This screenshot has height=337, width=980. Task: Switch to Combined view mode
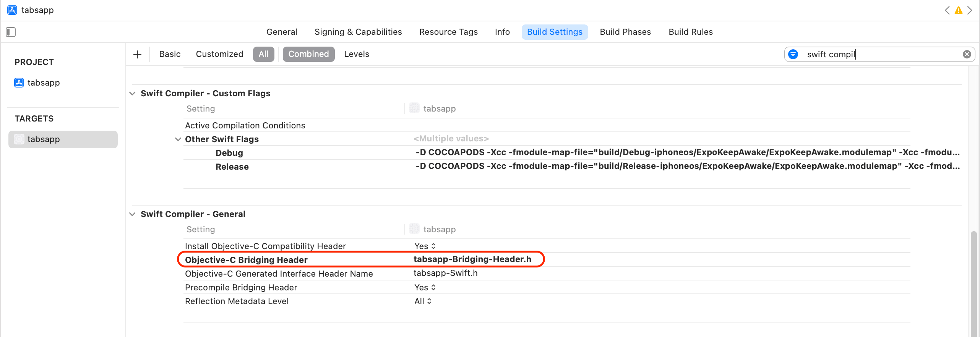pos(308,54)
